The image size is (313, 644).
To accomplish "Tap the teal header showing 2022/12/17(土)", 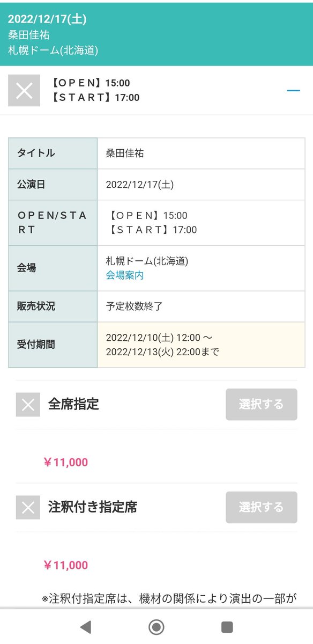I will pos(156,34).
